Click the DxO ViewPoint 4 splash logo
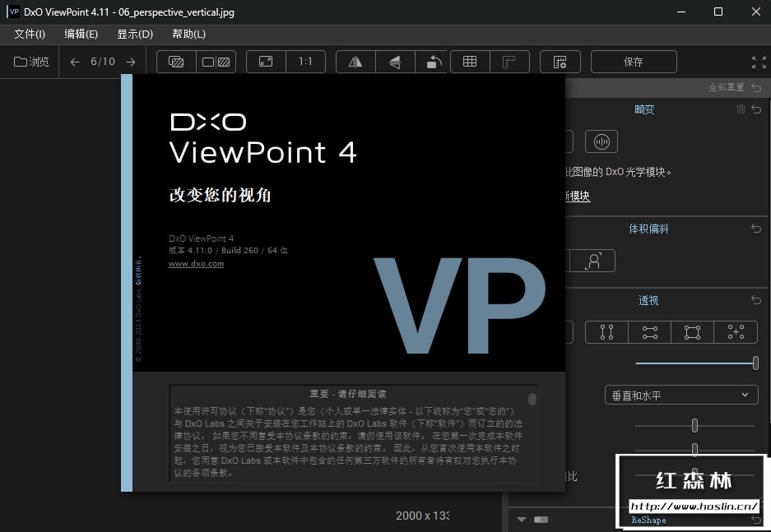771x532 pixels. [263, 139]
